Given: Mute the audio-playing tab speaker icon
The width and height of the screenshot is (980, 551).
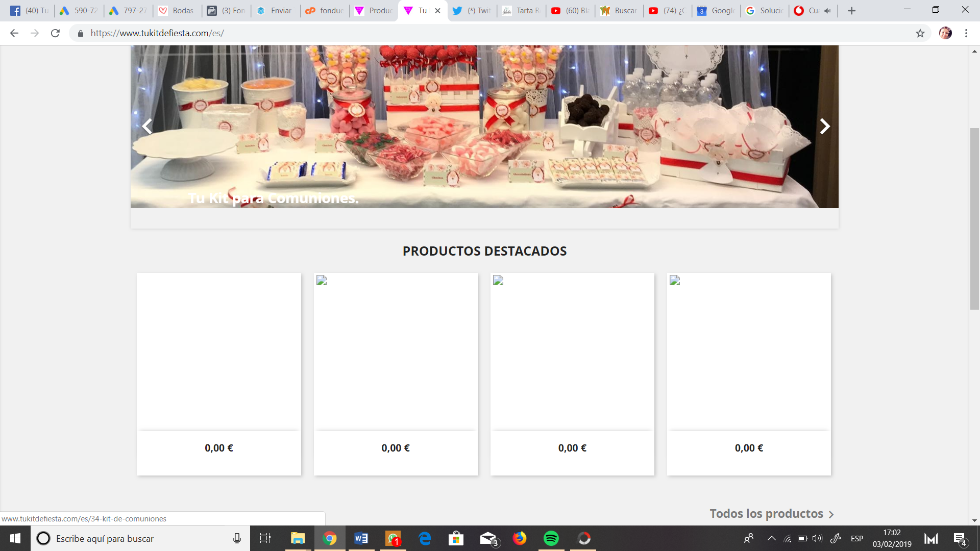Looking at the screenshot, I should [x=827, y=11].
